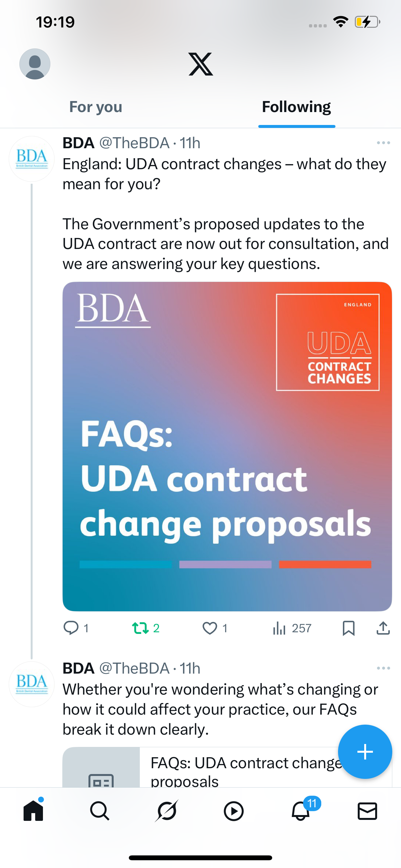Tap the X logo at top
The width and height of the screenshot is (401, 868).
pos(200,64)
